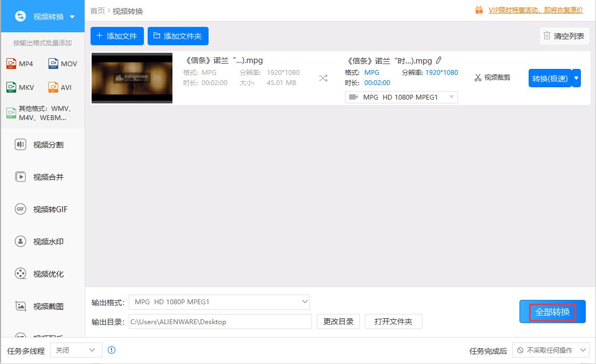Clear the list with 清空列表
596x364 pixels.
(x=564, y=36)
